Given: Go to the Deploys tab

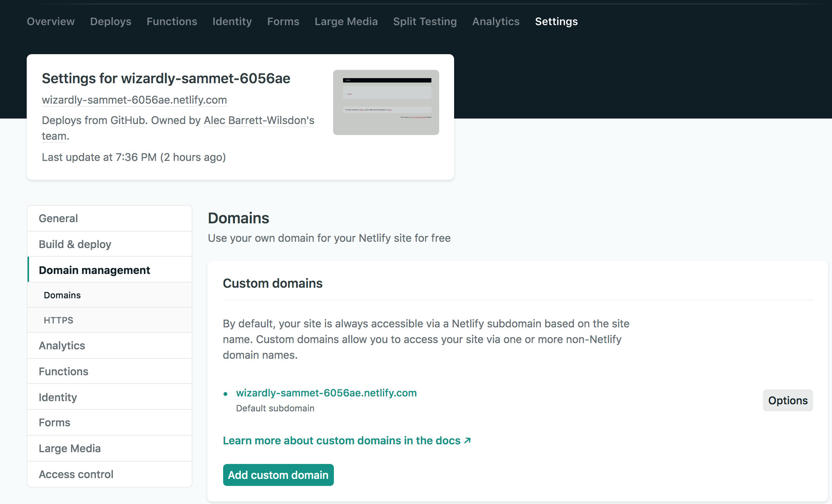Looking at the screenshot, I should (111, 22).
